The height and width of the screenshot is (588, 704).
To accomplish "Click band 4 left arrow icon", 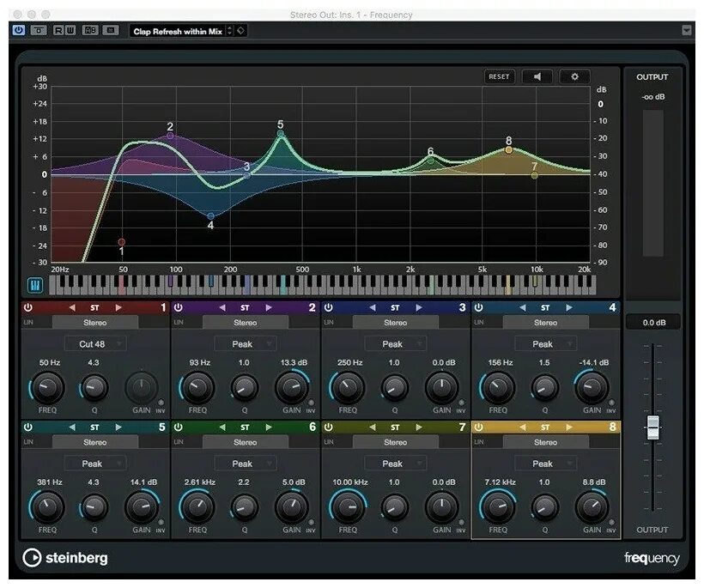I will 523,308.
